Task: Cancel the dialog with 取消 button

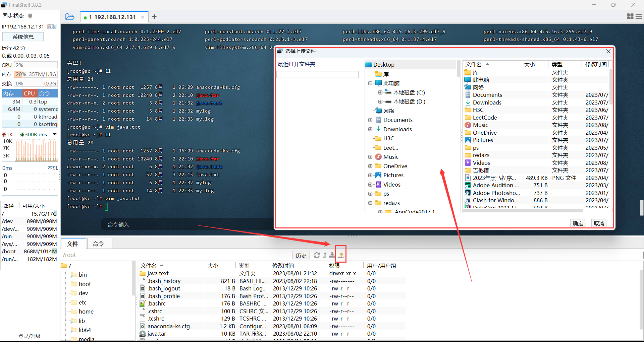Action: coord(599,223)
